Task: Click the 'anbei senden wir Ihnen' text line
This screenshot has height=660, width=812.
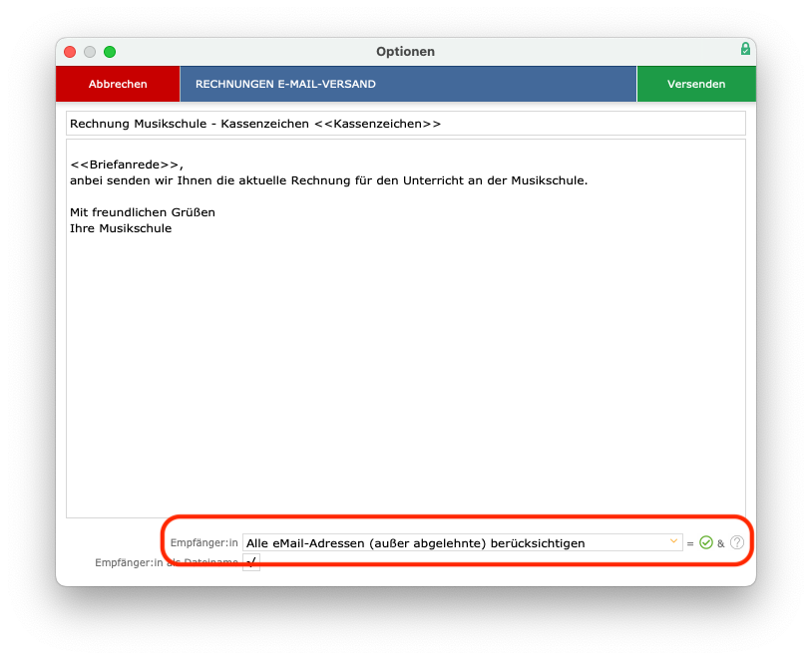Action: 328,180
